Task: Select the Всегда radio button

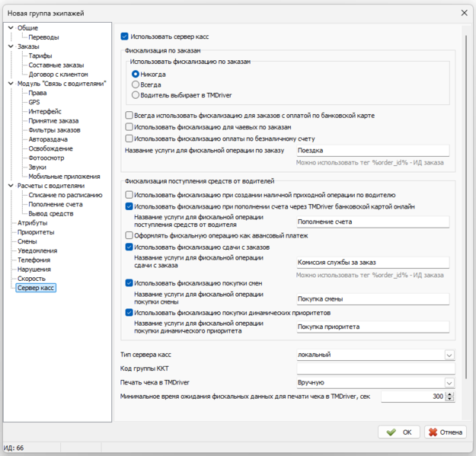Action: (x=136, y=85)
